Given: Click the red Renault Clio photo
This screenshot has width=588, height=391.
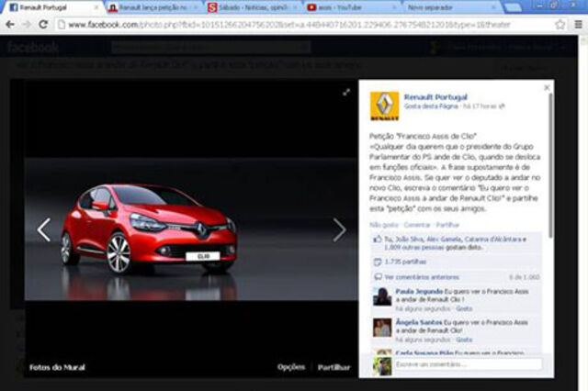Looking at the screenshot, I should click(x=191, y=229).
